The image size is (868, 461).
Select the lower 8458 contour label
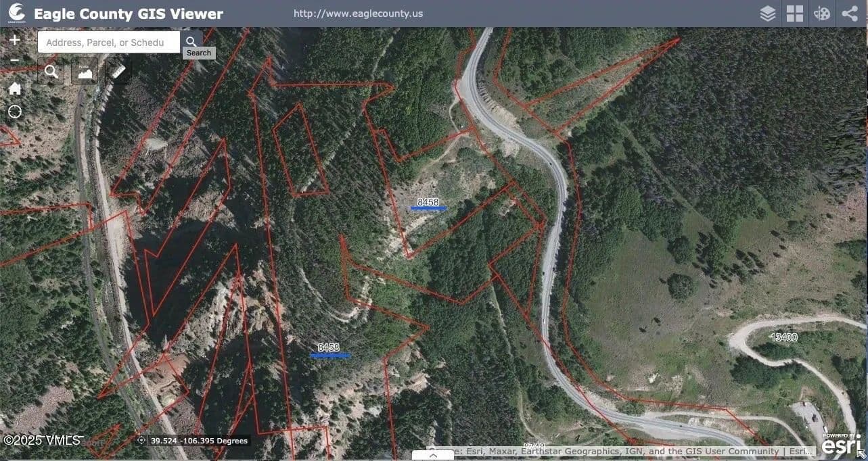pyautogui.click(x=329, y=347)
